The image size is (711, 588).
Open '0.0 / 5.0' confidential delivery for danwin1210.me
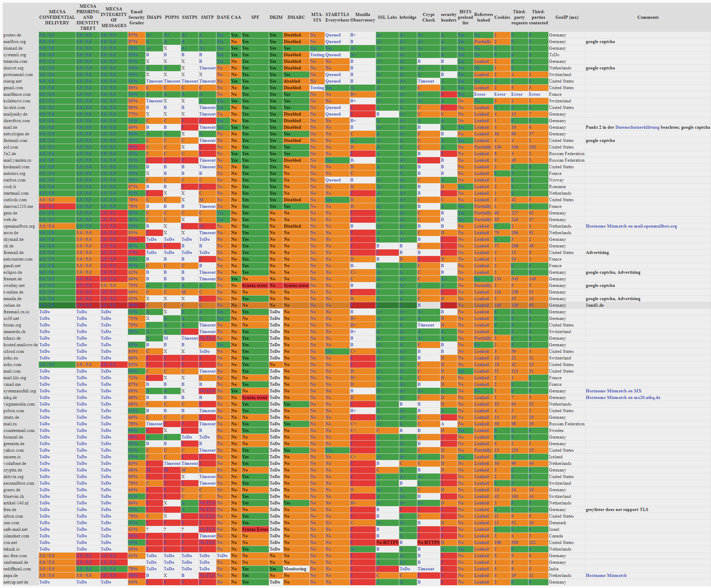tap(47, 206)
